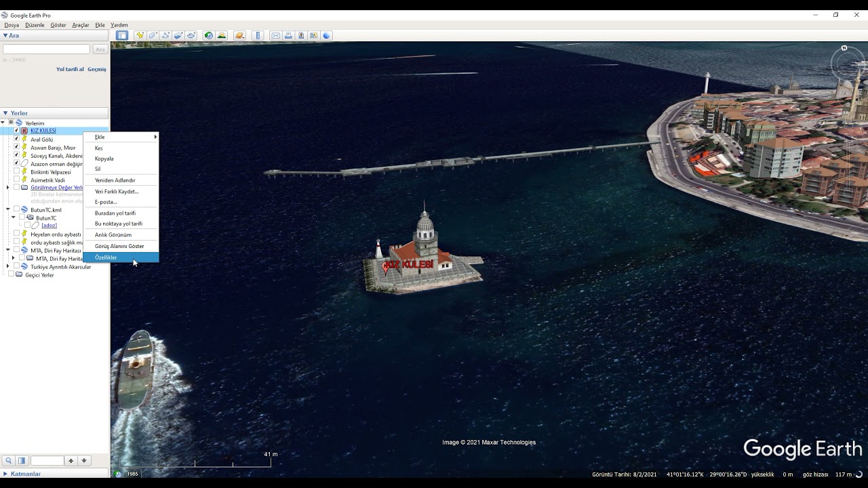
Task: Collapse the ButunTC.kml node
Action: coord(8,209)
